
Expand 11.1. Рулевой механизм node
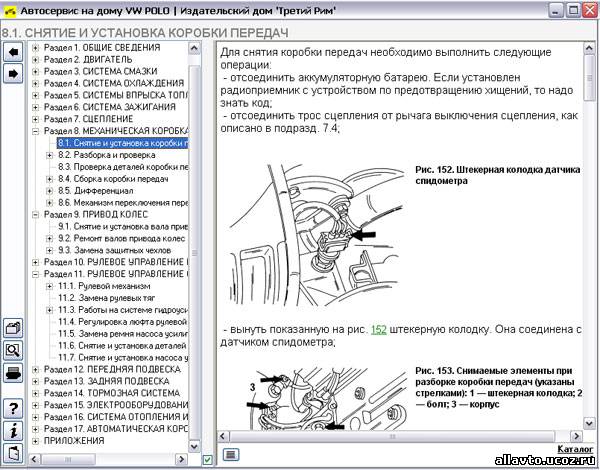pyautogui.click(x=49, y=286)
